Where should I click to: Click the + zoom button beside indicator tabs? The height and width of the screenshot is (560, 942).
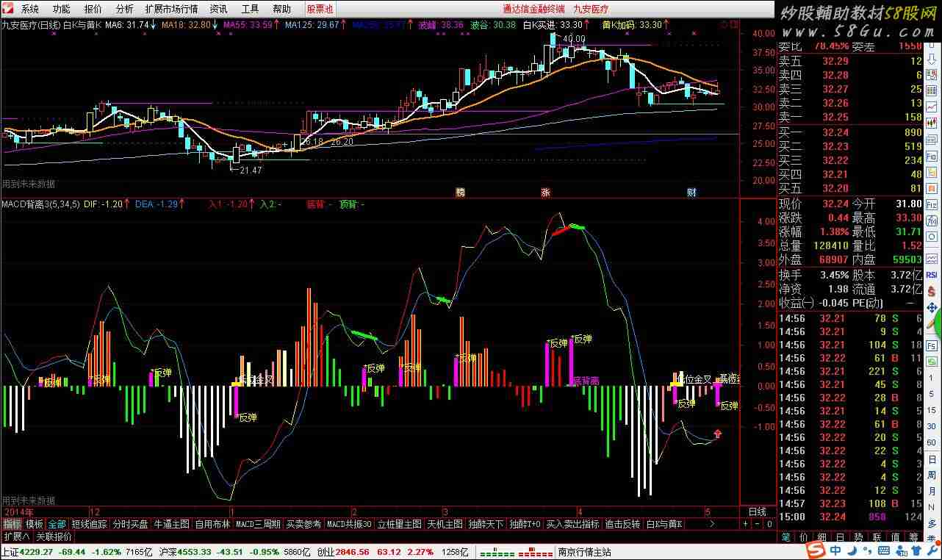(x=746, y=525)
